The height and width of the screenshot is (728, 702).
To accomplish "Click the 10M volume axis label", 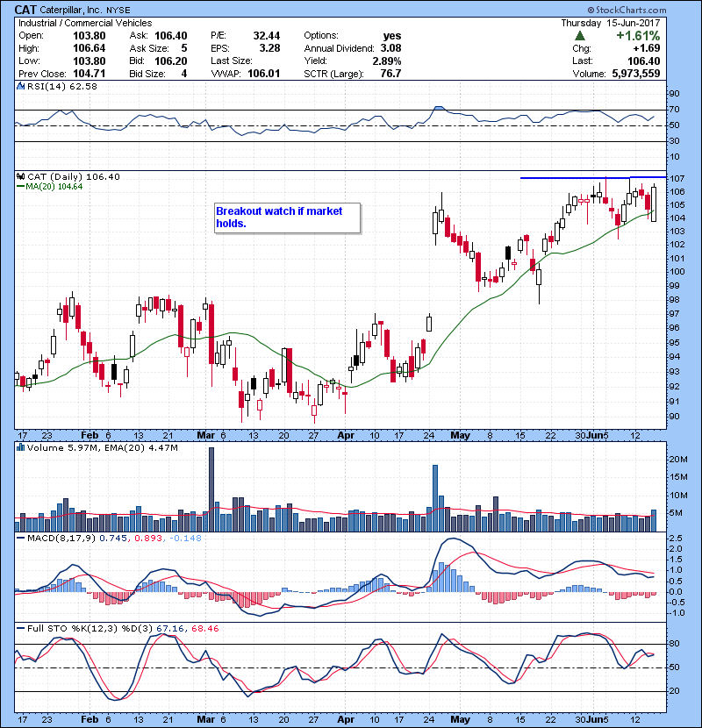I will pyautogui.click(x=678, y=496).
